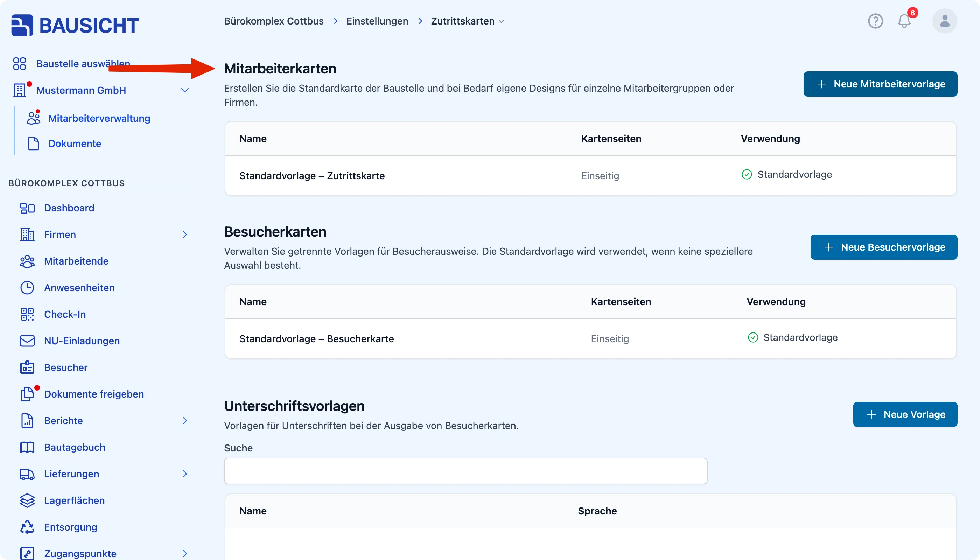
Task: Click the Entsorgung recycling icon
Action: pyautogui.click(x=27, y=527)
